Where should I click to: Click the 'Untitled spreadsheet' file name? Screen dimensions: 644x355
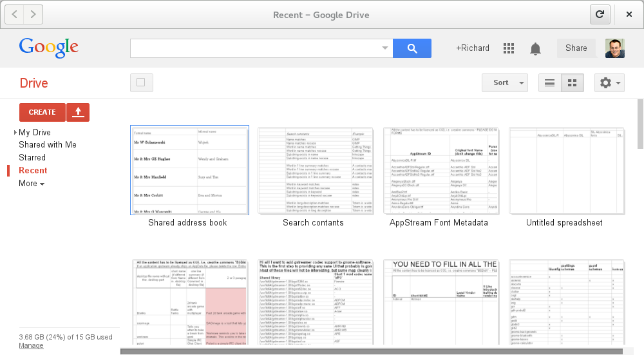pos(564,223)
